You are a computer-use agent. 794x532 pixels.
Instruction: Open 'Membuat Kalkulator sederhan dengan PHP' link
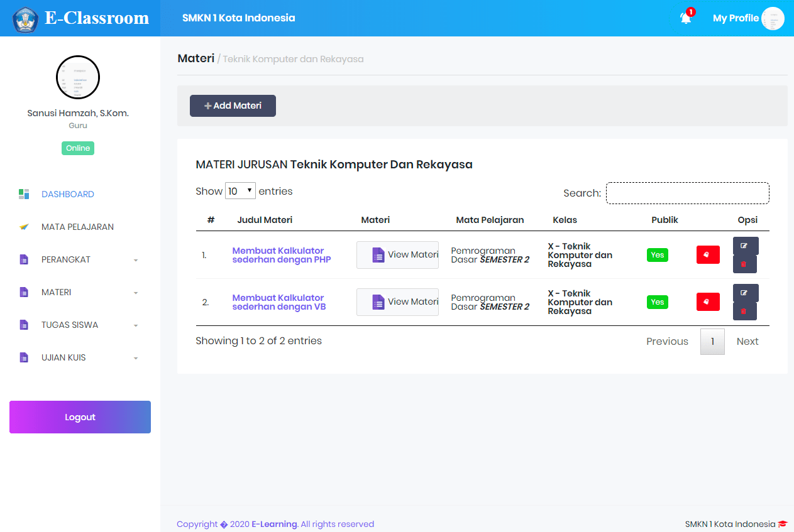coord(281,255)
